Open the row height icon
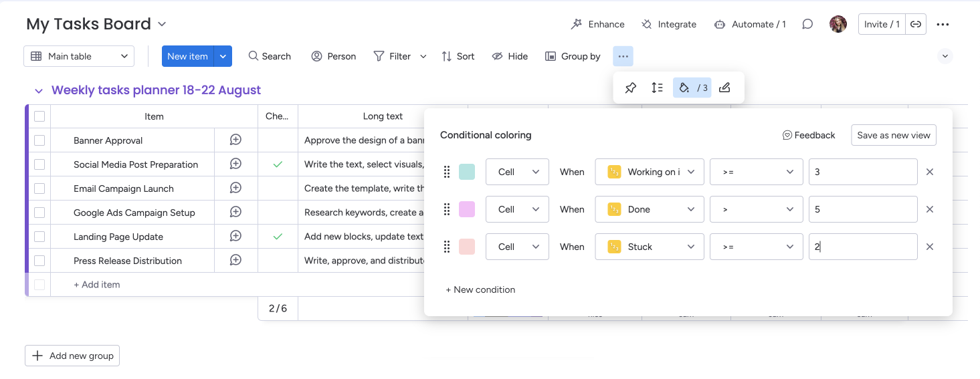The width and height of the screenshot is (980, 379). coord(657,88)
